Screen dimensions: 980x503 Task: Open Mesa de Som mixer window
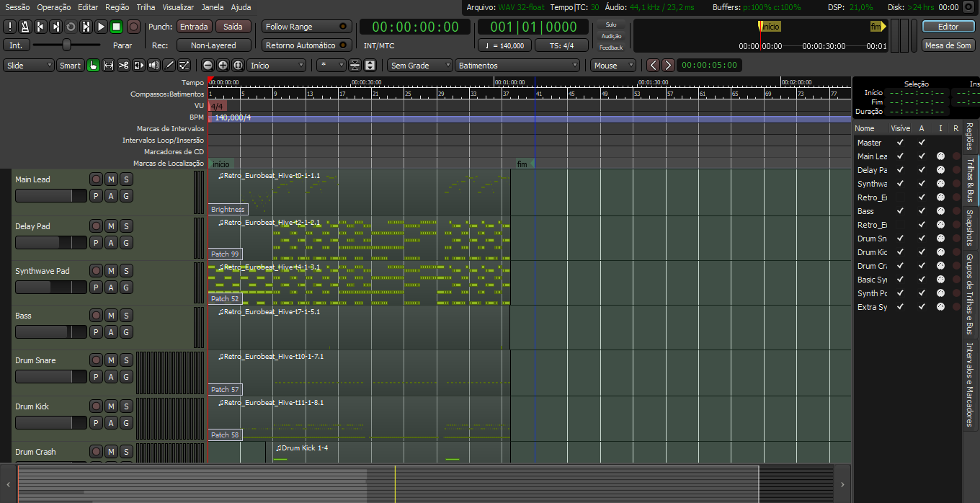coord(948,45)
